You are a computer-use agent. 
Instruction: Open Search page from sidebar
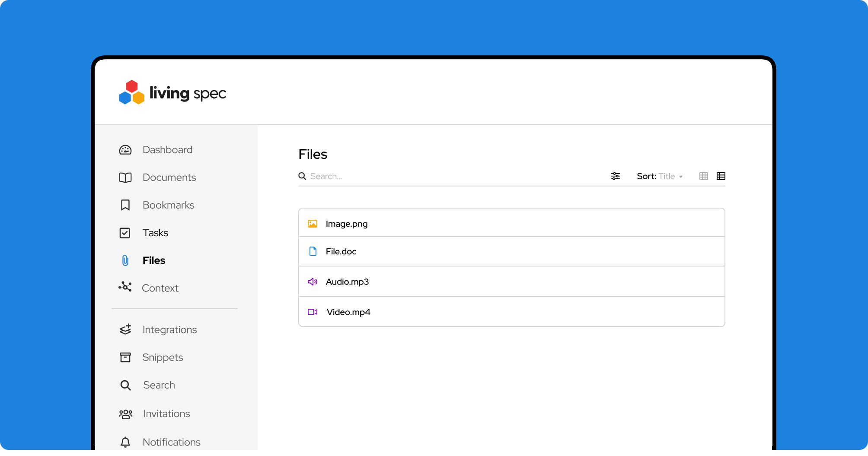tap(159, 385)
